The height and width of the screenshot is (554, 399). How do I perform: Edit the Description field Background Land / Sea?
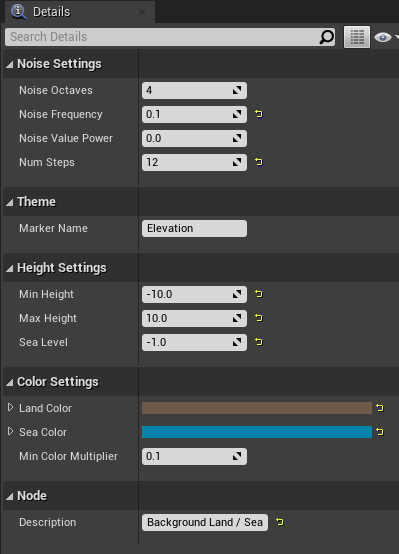tap(205, 522)
